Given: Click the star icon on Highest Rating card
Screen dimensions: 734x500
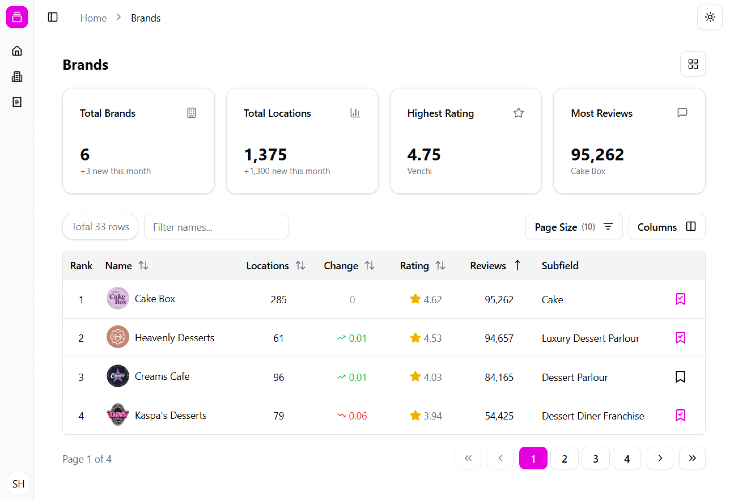Looking at the screenshot, I should coord(518,113).
